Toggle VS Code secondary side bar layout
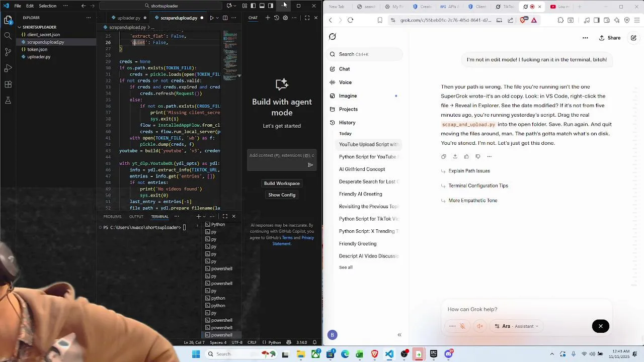The width and height of the screenshot is (644, 362). (271, 6)
